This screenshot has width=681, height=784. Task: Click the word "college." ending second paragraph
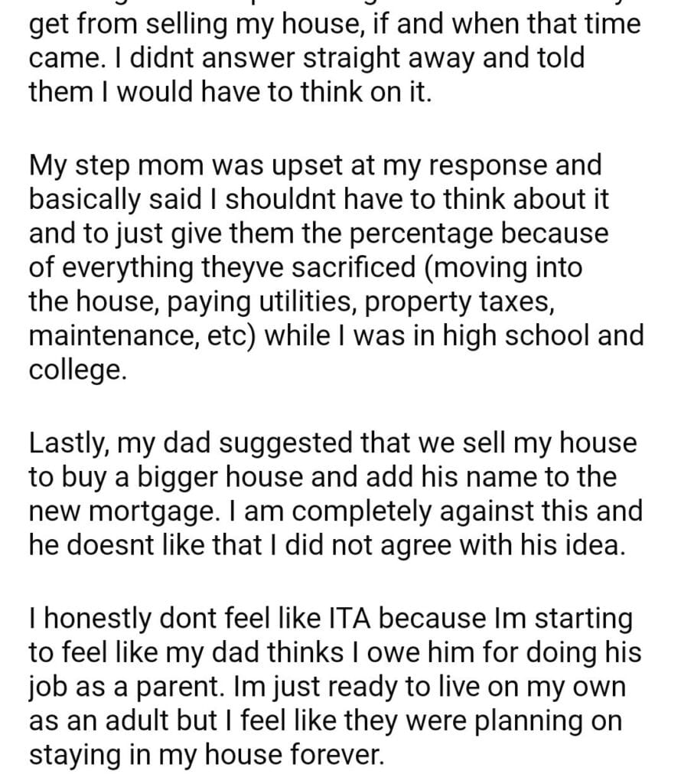coord(75,370)
